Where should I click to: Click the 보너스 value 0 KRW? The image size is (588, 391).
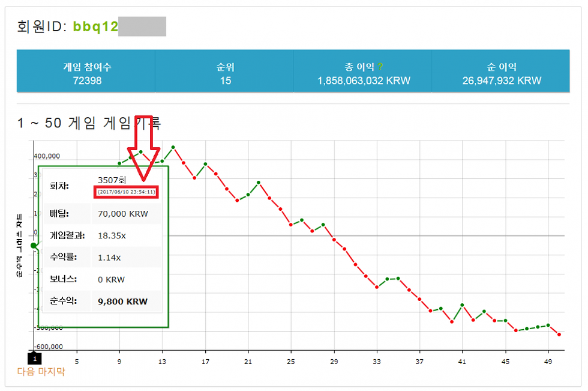click(111, 279)
